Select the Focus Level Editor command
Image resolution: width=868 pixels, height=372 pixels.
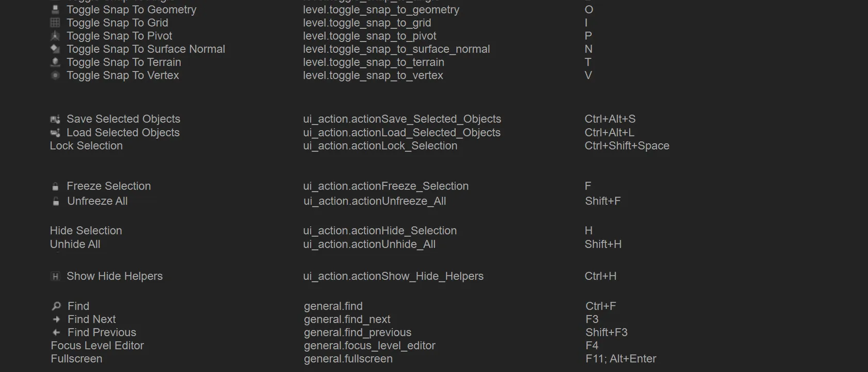click(97, 346)
